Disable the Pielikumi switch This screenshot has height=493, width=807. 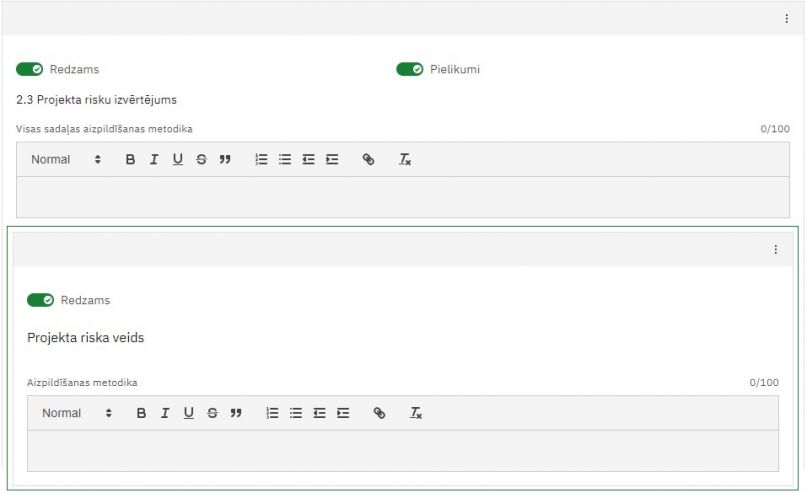tap(409, 69)
